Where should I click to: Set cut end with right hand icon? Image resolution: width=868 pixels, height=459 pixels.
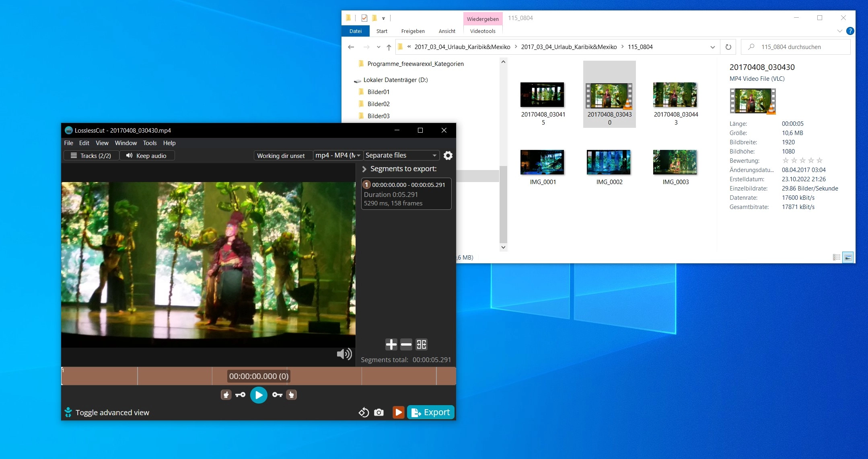(x=292, y=395)
